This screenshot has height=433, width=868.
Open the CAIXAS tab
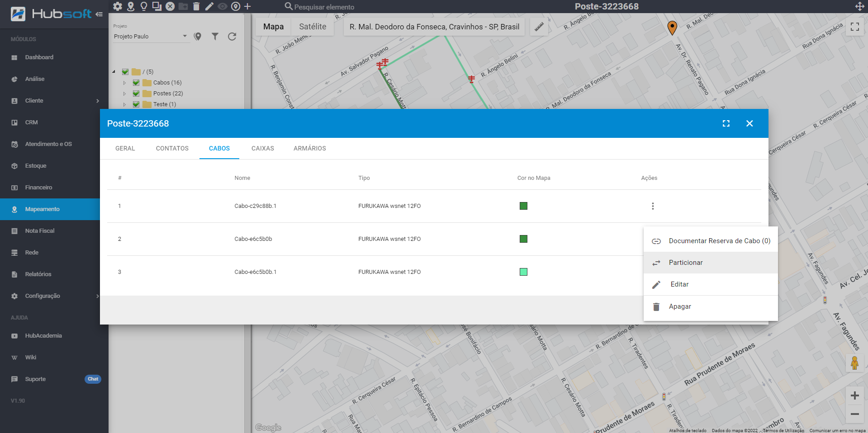(263, 148)
